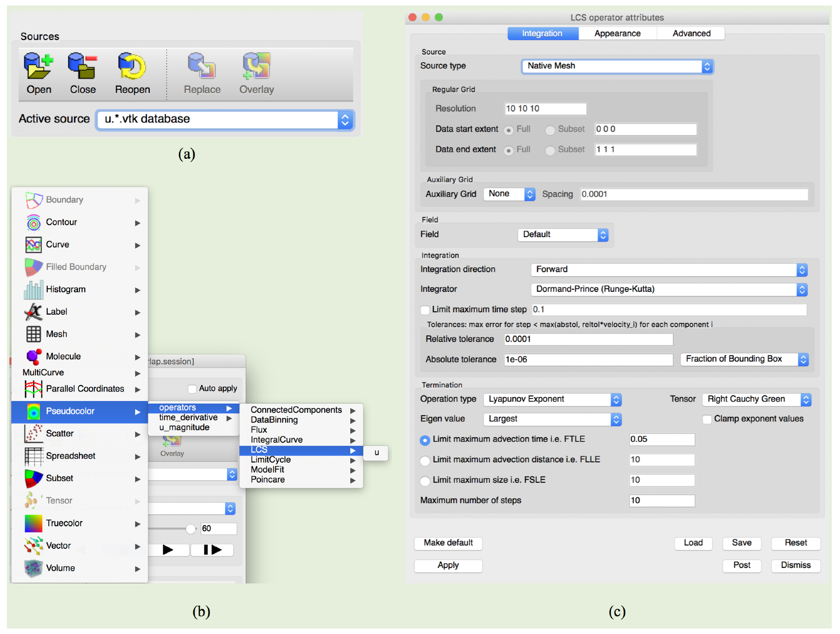Click the Relative tolerance input field
Image resolution: width=840 pixels, height=634 pixels.
click(x=588, y=339)
